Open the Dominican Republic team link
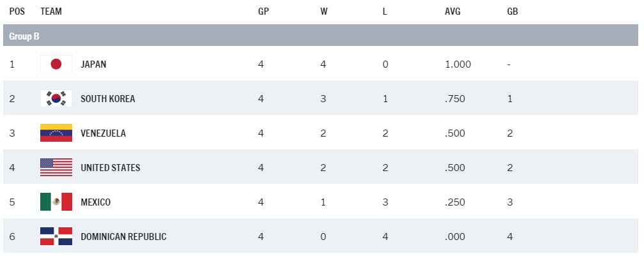 123,236
